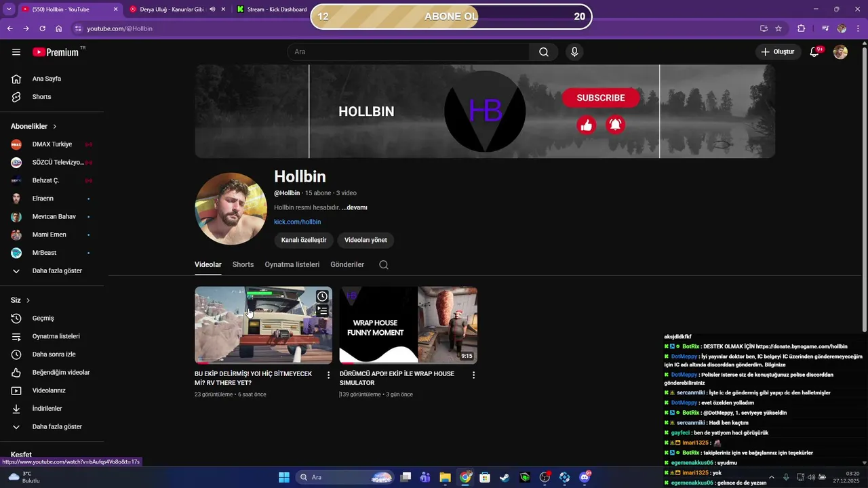This screenshot has width=868, height=488.
Task: Click add-to-queue icon on first video
Action: [x=322, y=310]
